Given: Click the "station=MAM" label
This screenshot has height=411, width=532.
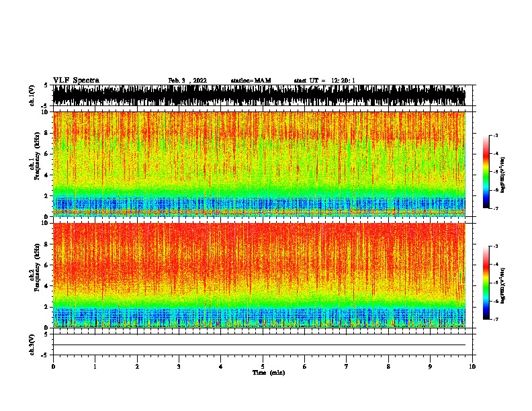Looking at the screenshot, I should [x=251, y=81].
